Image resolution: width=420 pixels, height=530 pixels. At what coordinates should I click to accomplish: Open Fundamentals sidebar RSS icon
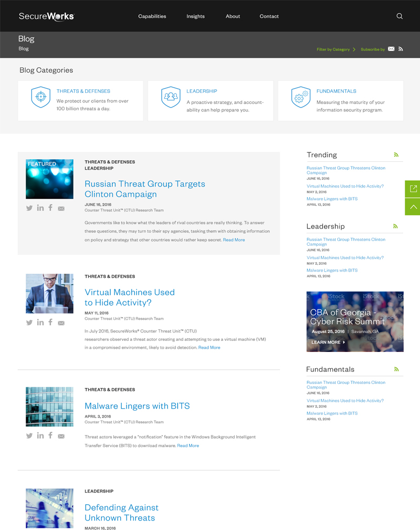pos(396,369)
